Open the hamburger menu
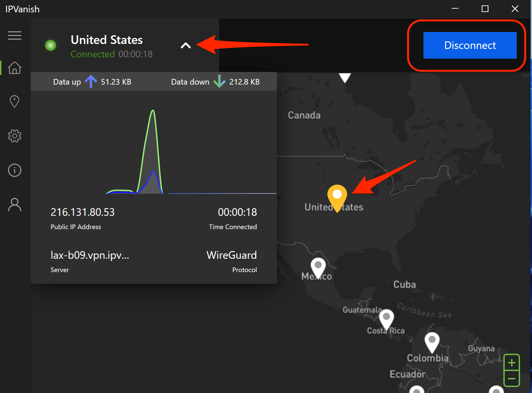Image resolution: width=532 pixels, height=393 pixels. 15,35
